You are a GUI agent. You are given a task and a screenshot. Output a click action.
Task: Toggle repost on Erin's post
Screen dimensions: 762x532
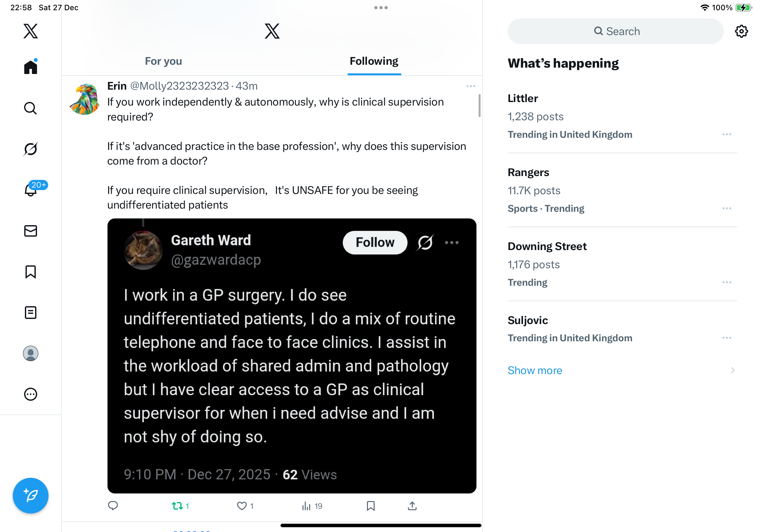177,506
